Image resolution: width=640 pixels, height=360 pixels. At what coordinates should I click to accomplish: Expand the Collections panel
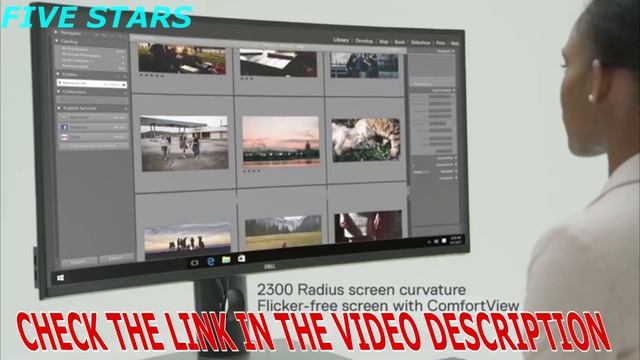[x=58, y=91]
